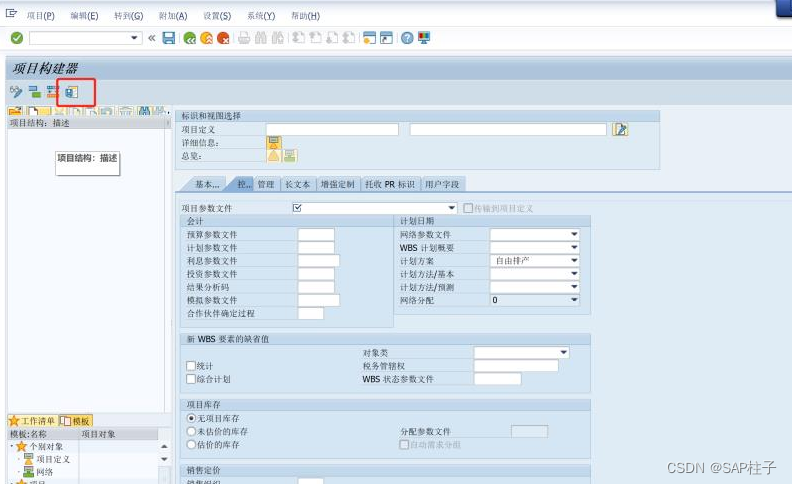Click the Find Next binoculars icon
Viewport: 792px width, 484px height.
277,38
